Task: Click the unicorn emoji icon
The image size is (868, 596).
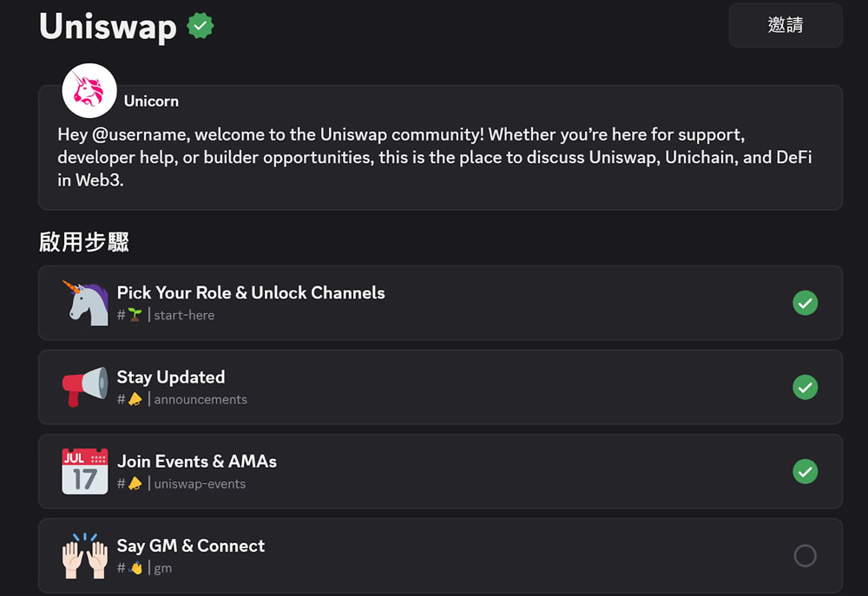Action: 85,303
